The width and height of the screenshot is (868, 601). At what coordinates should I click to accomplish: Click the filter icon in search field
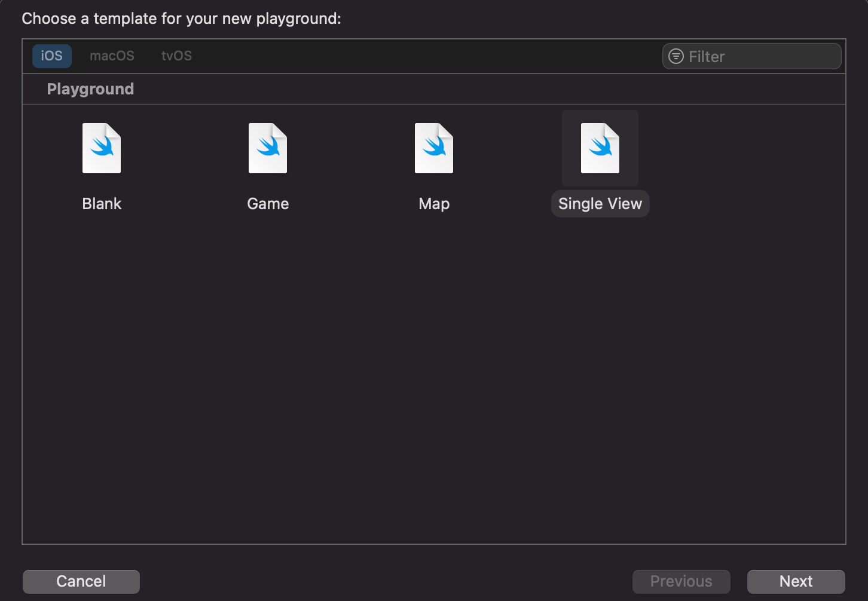click(676, 56)
